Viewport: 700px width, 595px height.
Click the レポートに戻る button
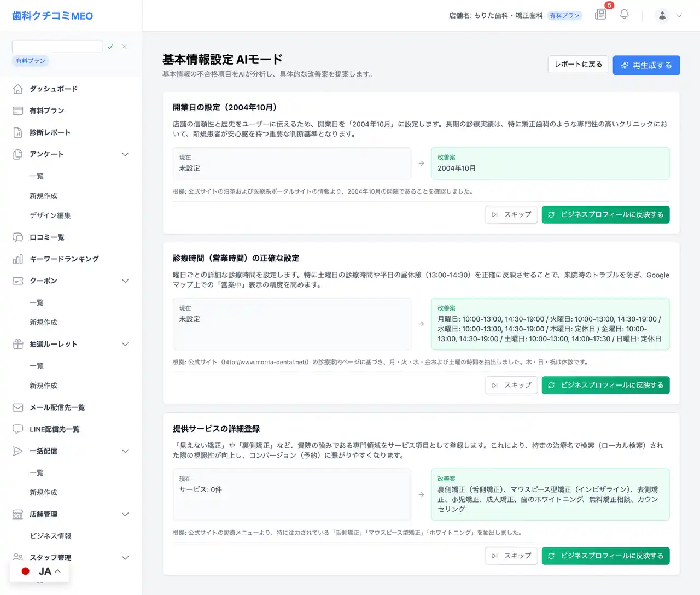[578, 65]
